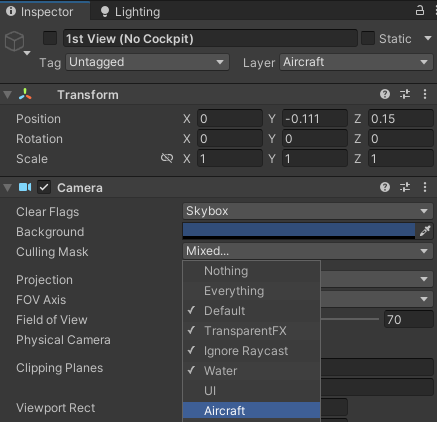Toggle the Static checkbox
Image resolution: width=437 pixels, height=422 pixels.
click(x=368, y=38)
